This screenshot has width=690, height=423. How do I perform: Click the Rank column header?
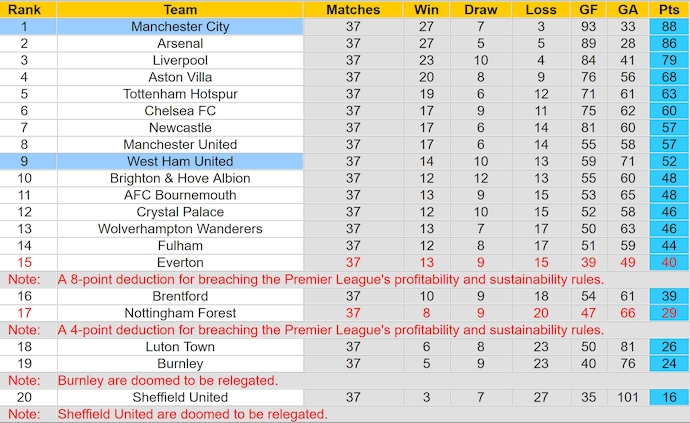tap(25, 9)
